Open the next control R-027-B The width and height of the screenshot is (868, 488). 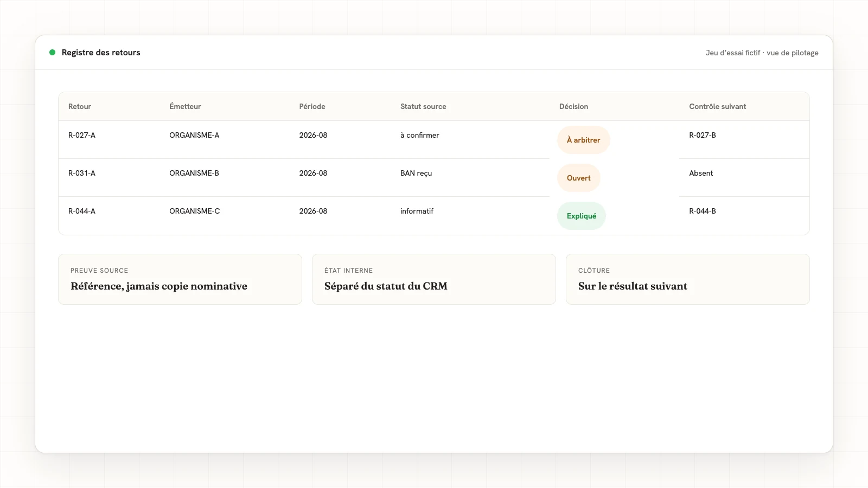pos(703,135)
